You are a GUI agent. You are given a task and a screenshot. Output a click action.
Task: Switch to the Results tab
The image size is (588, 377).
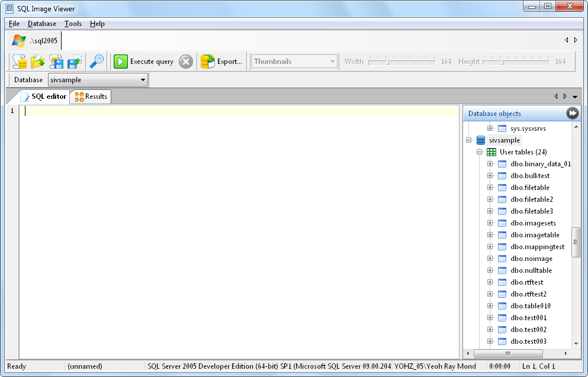point(91,96)
